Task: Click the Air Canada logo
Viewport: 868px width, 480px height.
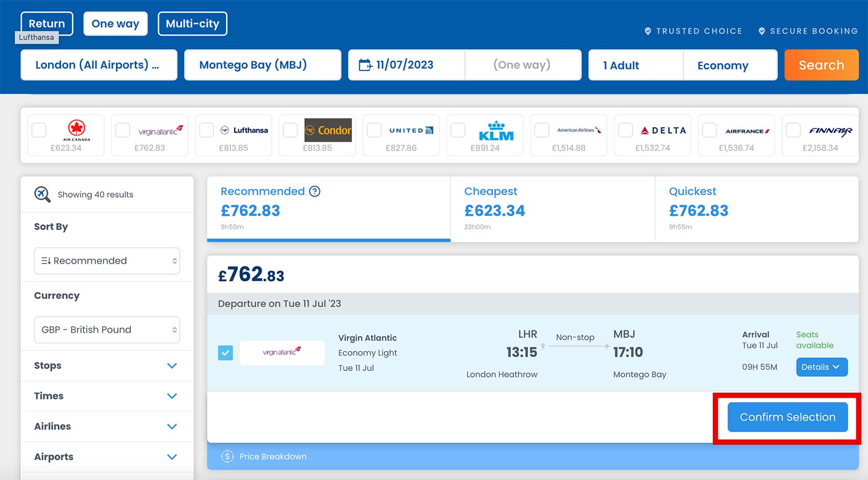Action: [x=77, y=130]
